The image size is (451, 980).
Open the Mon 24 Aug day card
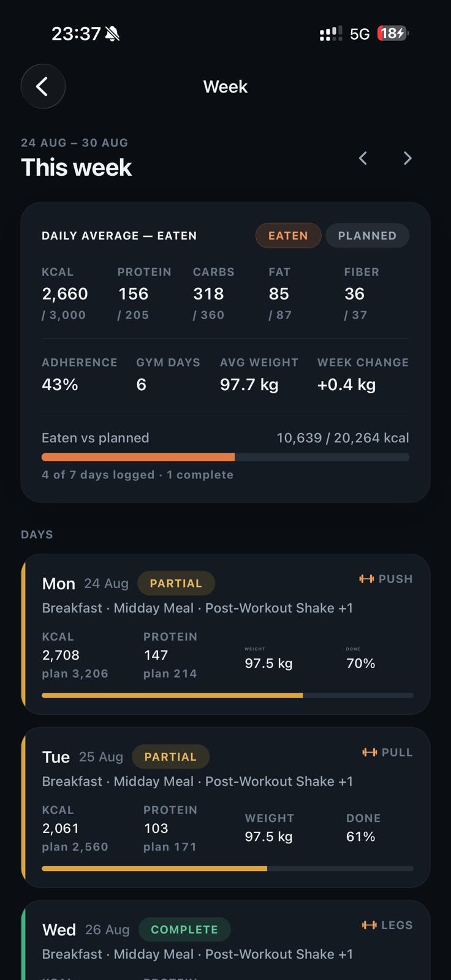225,634
